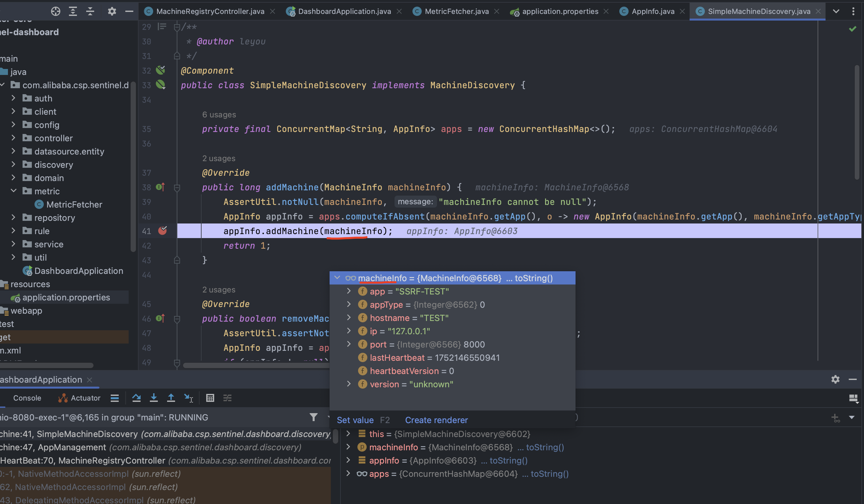Screen dimensions: 864x504
Task: Collapse the metric package folder
Action: pos(13,191)
